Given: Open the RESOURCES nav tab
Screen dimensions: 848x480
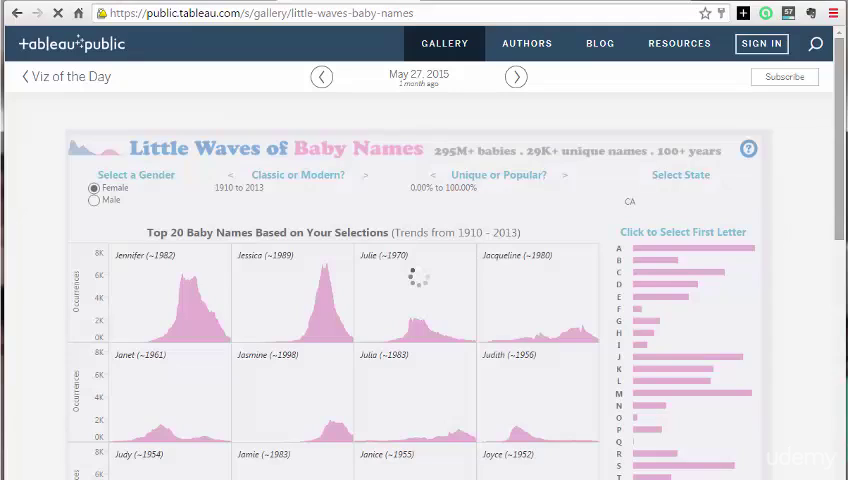Looking at the screenshot, I should [x=680, y=44].
